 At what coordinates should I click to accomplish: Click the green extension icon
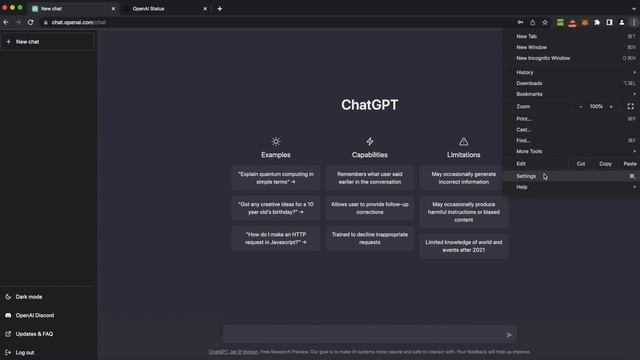(x=560, y=22)
